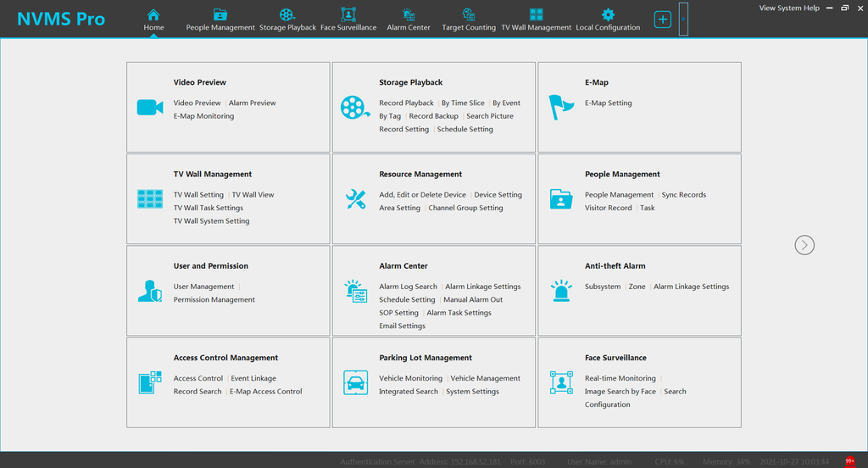Open the Target Counting tab
Image resolution: width=868 pixels, height=468 pixels.
[x=469, y=19]
